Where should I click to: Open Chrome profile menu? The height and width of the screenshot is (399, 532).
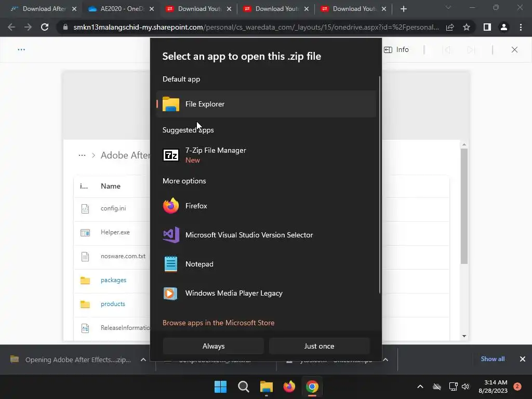tap(504, 27)
